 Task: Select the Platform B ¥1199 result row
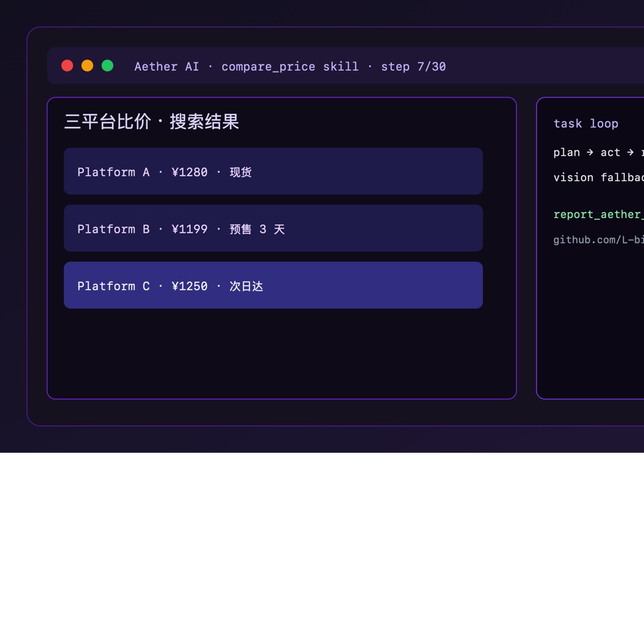pos(273,228)
